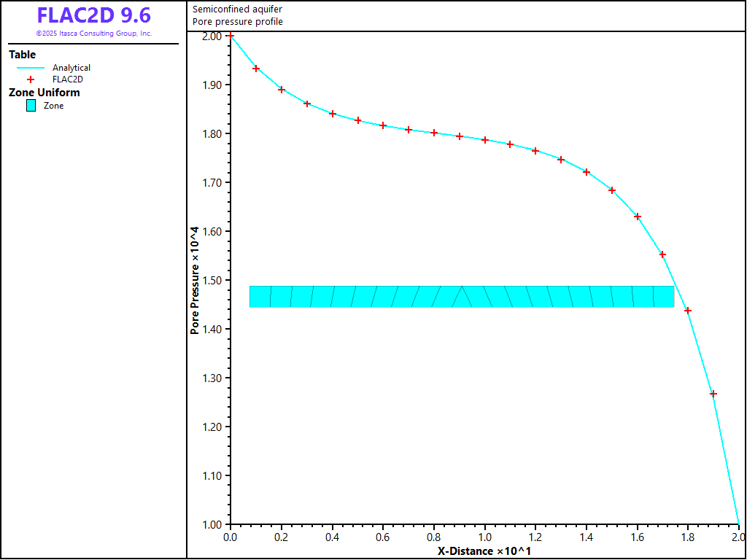
Task: Click the cyan Analytical line legend sample
Action: point(31,68)
